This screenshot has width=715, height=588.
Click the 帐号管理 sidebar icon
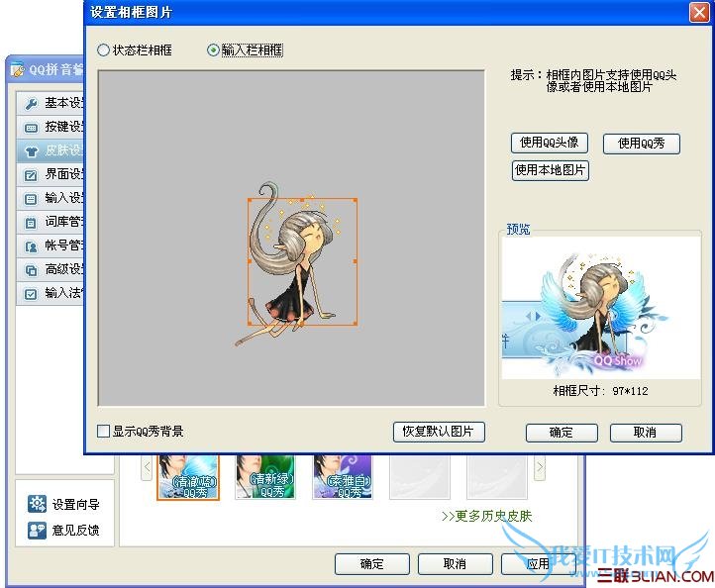pos(31,246)
